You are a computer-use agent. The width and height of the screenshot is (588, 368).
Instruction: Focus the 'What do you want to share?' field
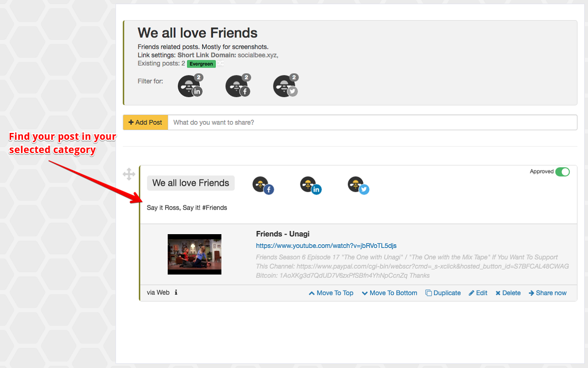click(x=373, y=122)
